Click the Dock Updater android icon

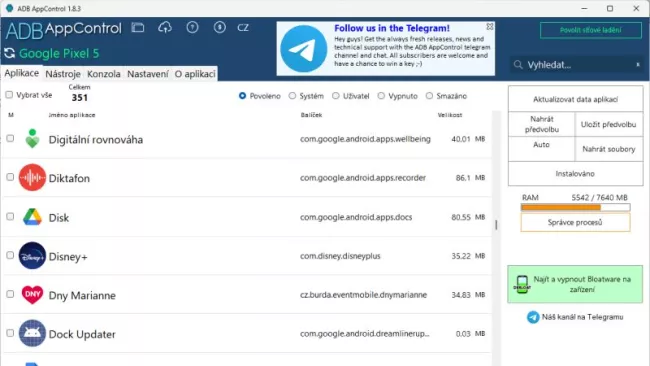(x=32, y=333)
